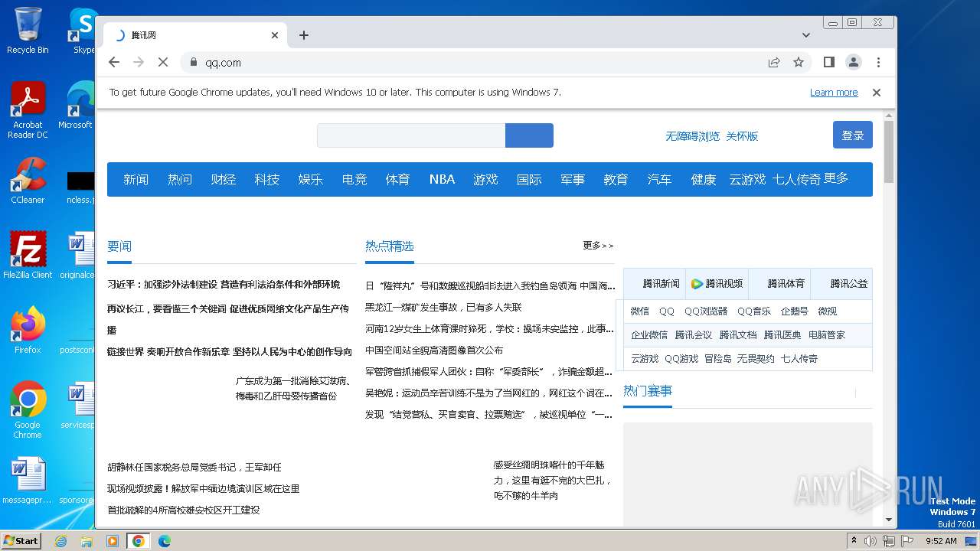Open 无障碍浏览 link
The width and height of the screenshot is (980, 551).
tap(692, 136)
